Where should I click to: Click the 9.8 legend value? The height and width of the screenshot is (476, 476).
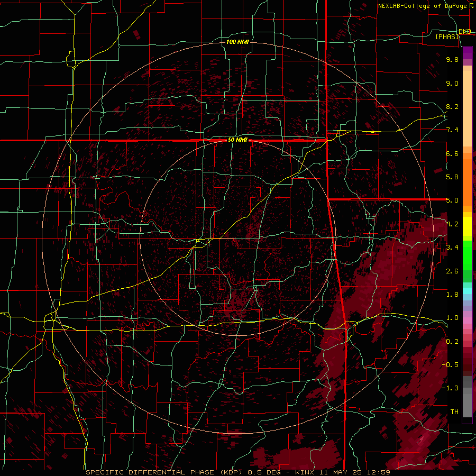pyautogui.click(x=452, y=59)
